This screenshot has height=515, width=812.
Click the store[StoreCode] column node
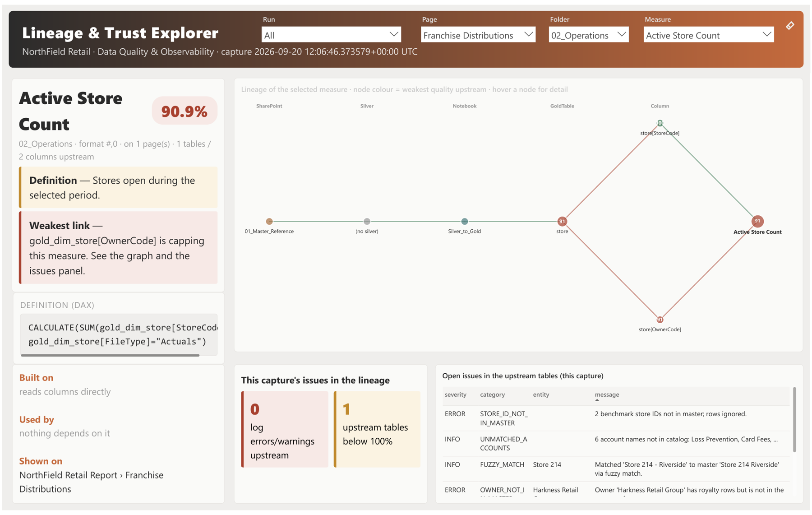660,123
